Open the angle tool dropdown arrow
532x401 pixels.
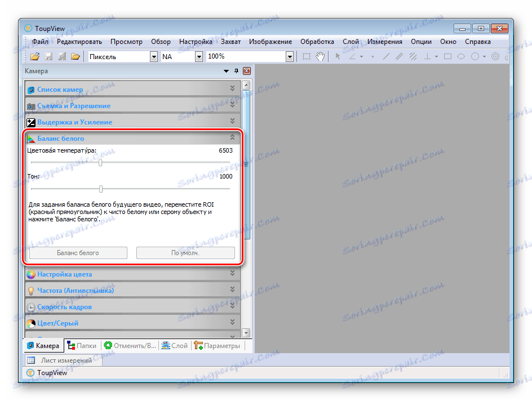tap(362, 57)
